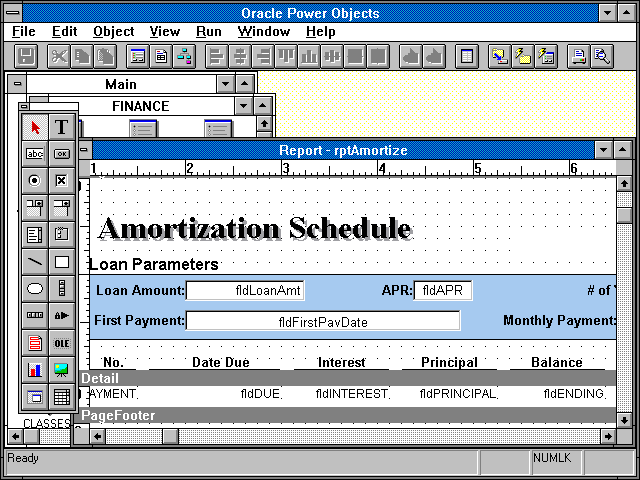The width and height of the screenshot is (640, 480).
Task: Click the report's horizontal scrollbar thumb
Action: coord(170,436)
